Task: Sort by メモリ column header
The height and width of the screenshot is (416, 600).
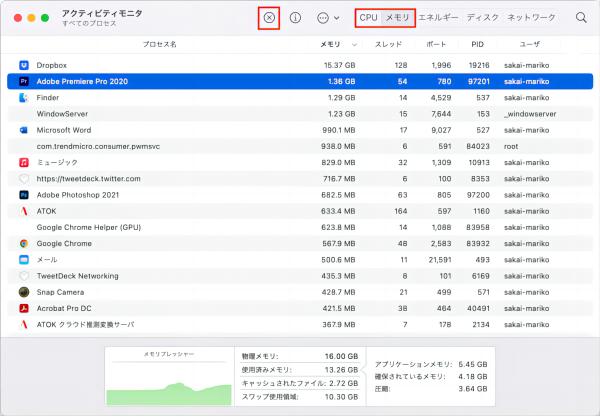Action: [330, 44]
